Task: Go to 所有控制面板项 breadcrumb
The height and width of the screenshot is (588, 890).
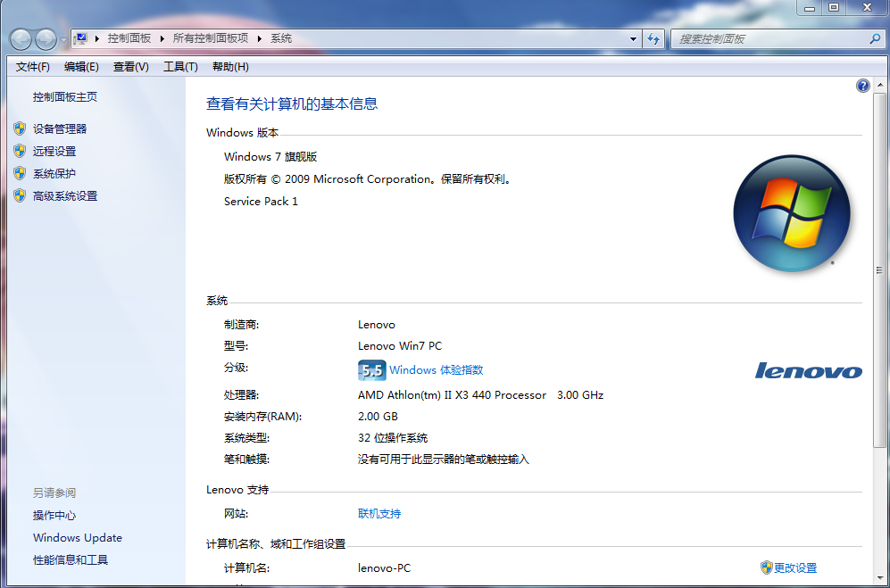Action: [x=211, y=38]
